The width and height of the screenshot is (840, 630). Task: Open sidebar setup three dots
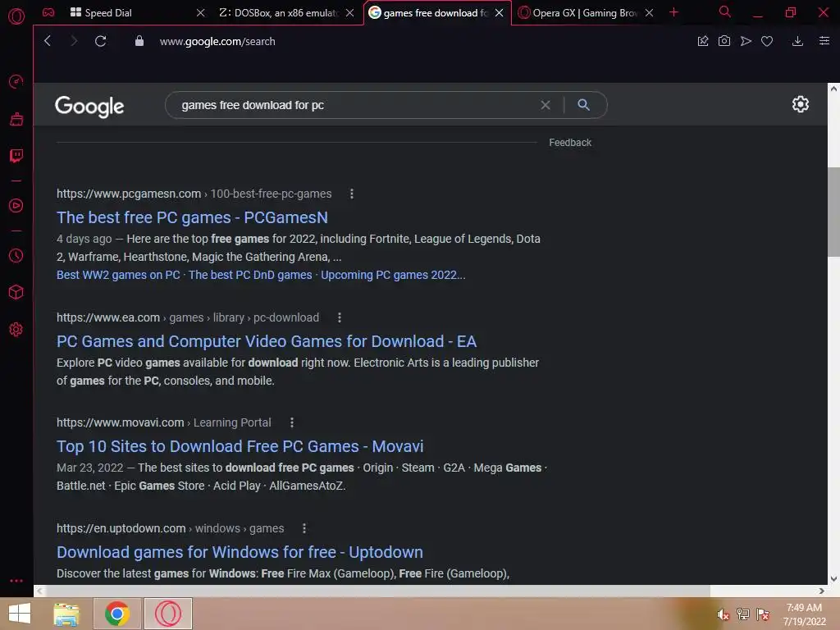click(16, 581)
